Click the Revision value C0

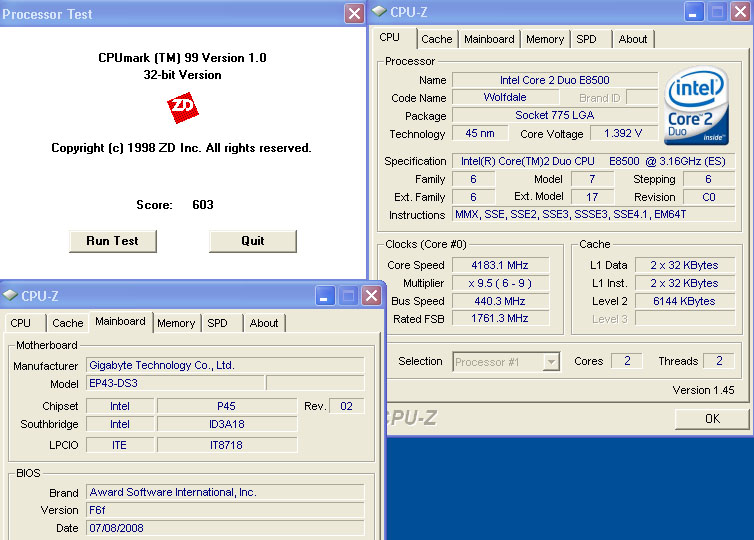(x=709, y=197)
